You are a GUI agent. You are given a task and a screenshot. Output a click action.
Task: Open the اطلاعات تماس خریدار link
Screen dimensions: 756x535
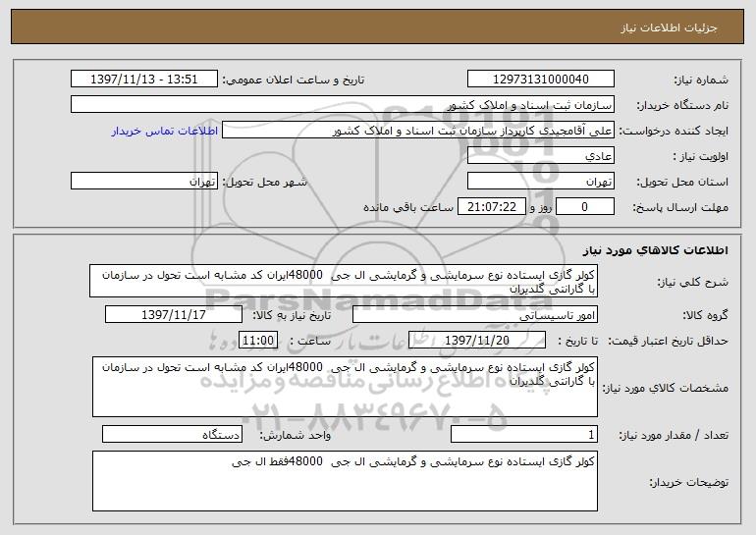(x=164, y=131)
